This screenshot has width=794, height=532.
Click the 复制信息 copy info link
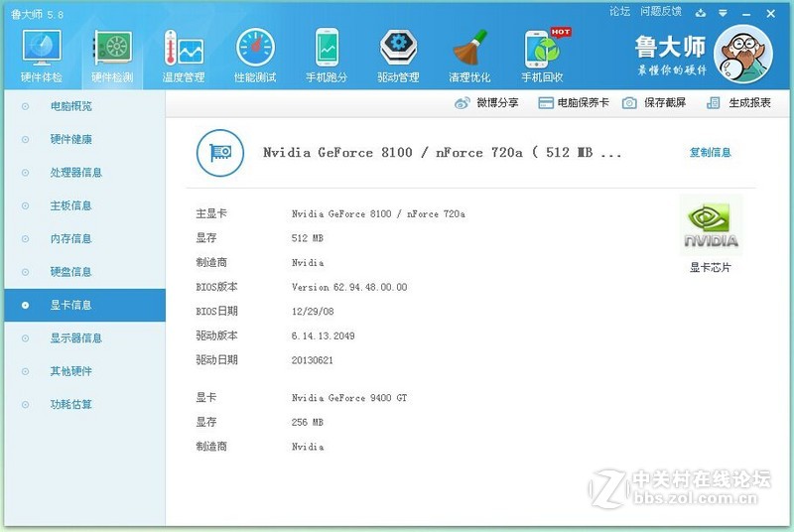711,153
